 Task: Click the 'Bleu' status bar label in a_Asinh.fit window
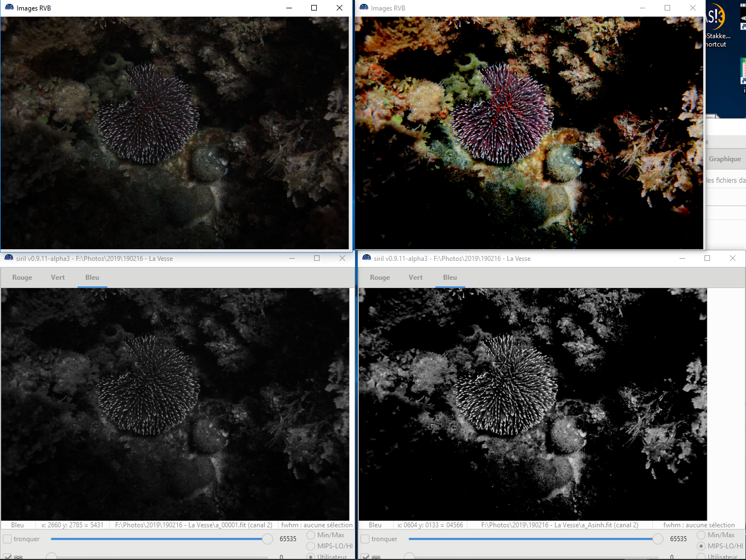pyautogui.click(x=375, y=525)
